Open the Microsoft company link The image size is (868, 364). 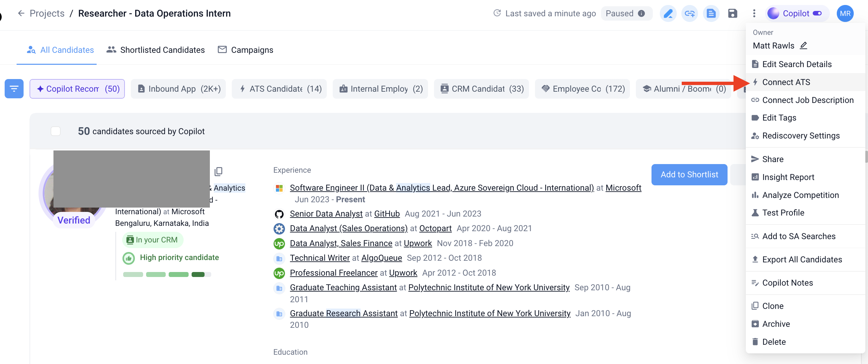623,188
